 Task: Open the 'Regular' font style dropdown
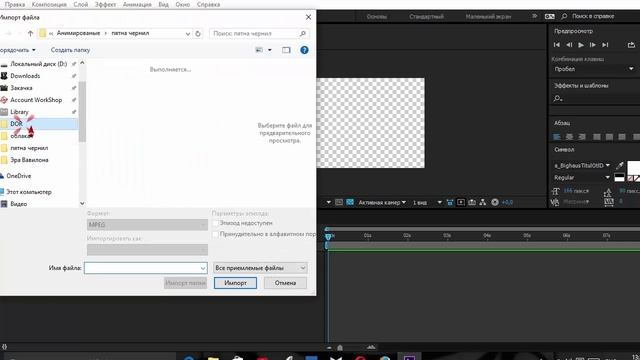point(582,178)
